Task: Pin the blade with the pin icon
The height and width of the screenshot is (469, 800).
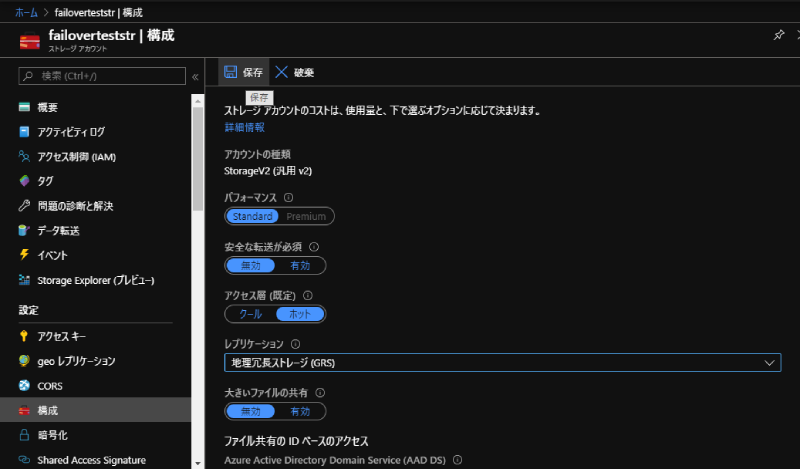Action: pos(779,35)
